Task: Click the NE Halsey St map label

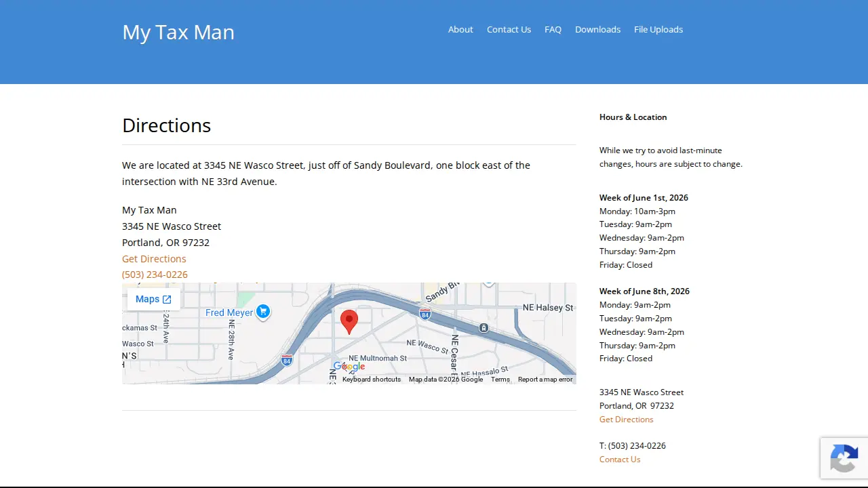Action: tap(548, 308)
